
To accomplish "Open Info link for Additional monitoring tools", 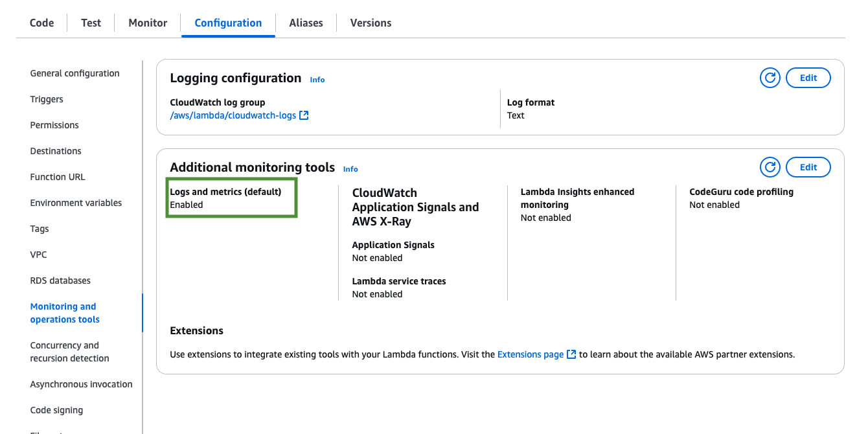I will click(x=350, y=169).
